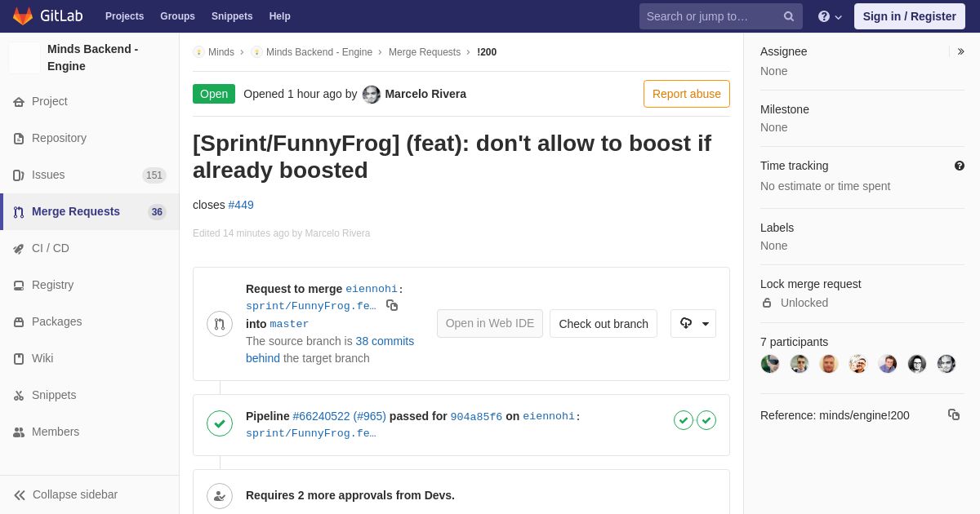Open the fifth participant avatar

(888, 364)
